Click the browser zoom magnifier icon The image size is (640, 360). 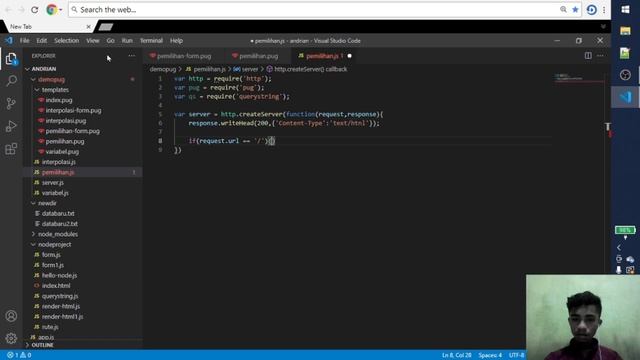click(563, 9)
